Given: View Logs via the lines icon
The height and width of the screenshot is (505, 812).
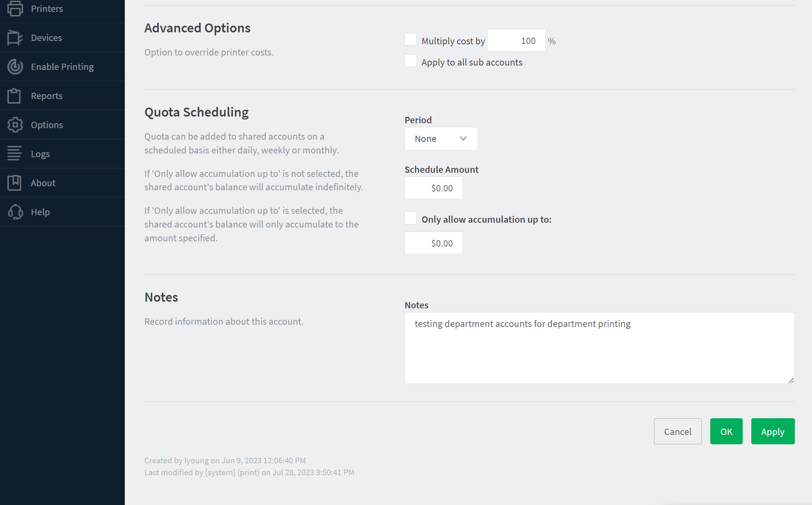Looking at the screenshot, I should tap(15, 153).
